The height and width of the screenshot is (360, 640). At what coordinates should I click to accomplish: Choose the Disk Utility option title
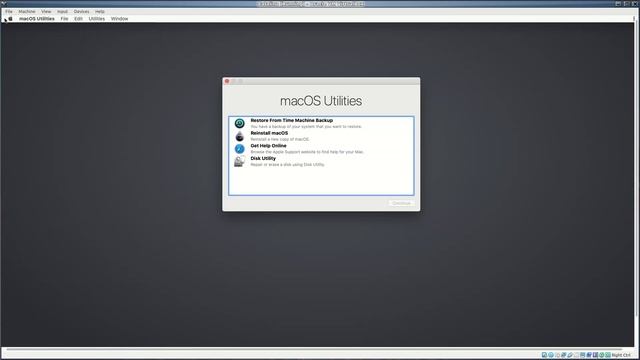tap(263, 158)
